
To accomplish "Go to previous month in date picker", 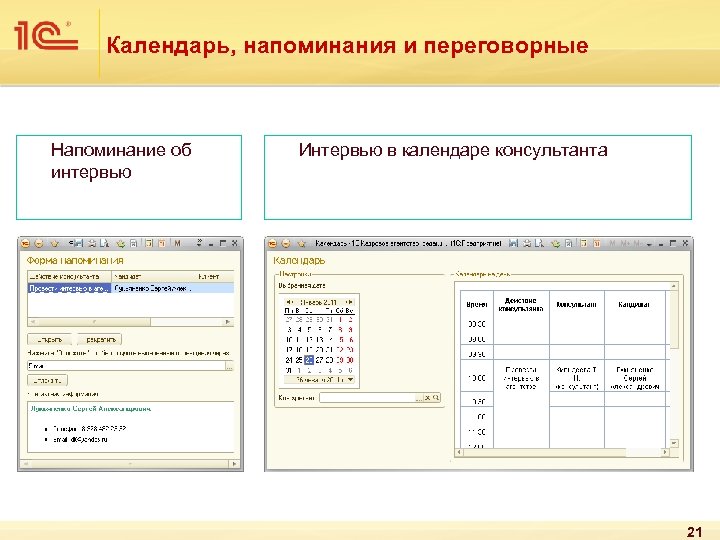I will (x=289, y=302).
